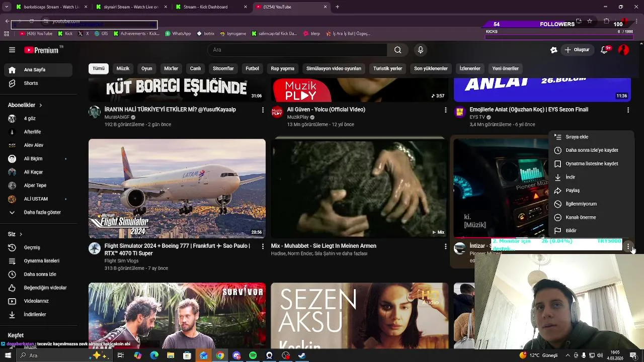Open the account avatar menu
The height and width of the screenshot is (362, 644).
tap(623, 50)
